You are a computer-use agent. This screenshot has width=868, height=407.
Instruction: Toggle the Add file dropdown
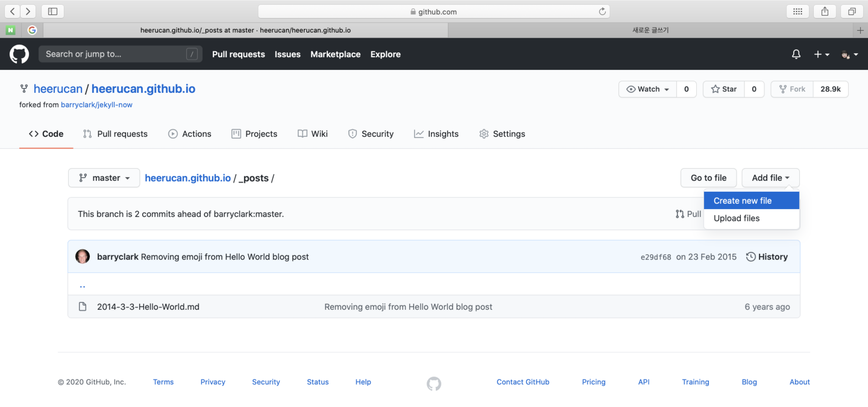(x=770, y=178)
